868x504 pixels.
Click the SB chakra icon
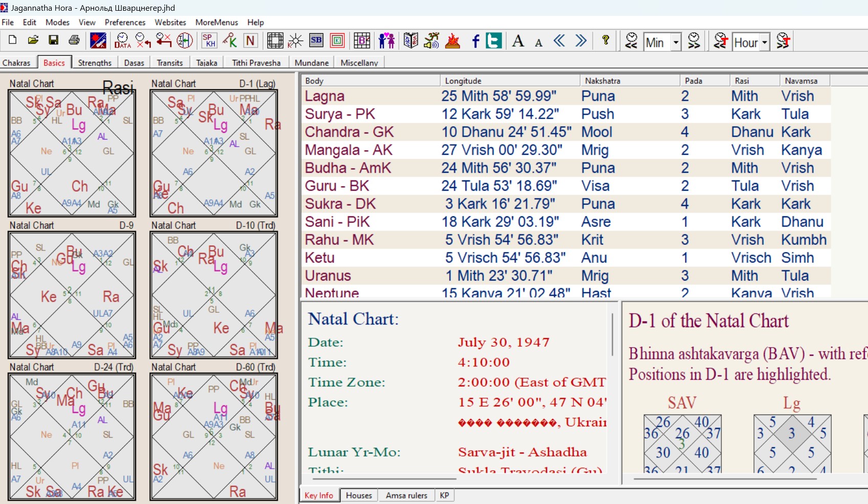pos(317,40)
